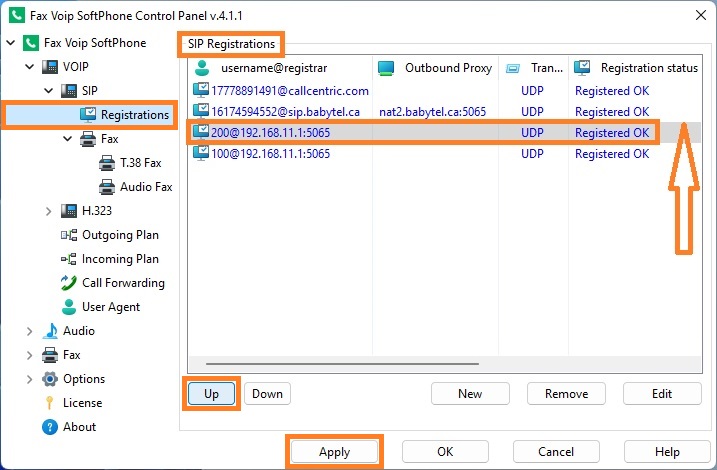Screen dimensions: 717x470
Task: Click the icon beside 100@192.168.11.1:5065
Action: 201,153
